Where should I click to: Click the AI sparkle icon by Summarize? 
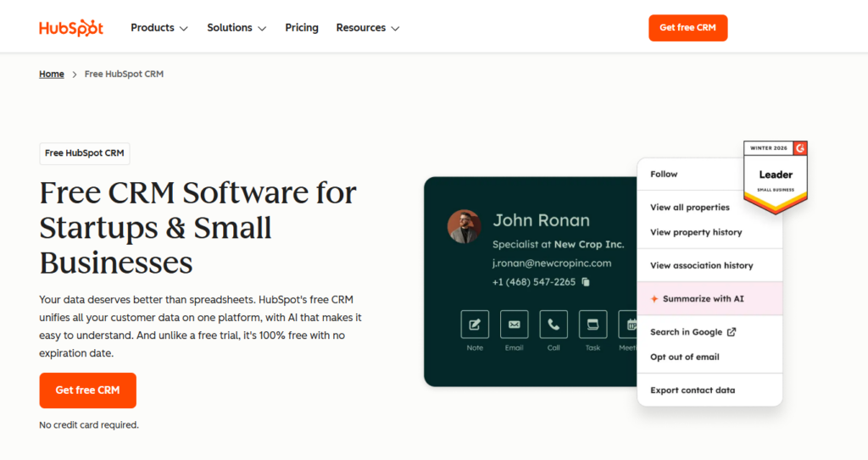point(654,299)
